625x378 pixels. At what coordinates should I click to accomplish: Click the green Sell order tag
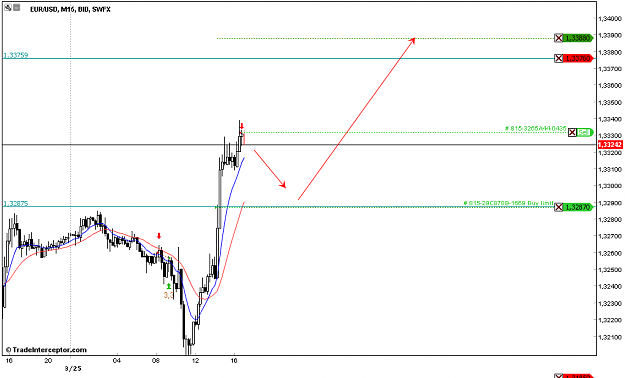(x=585, y=132)
